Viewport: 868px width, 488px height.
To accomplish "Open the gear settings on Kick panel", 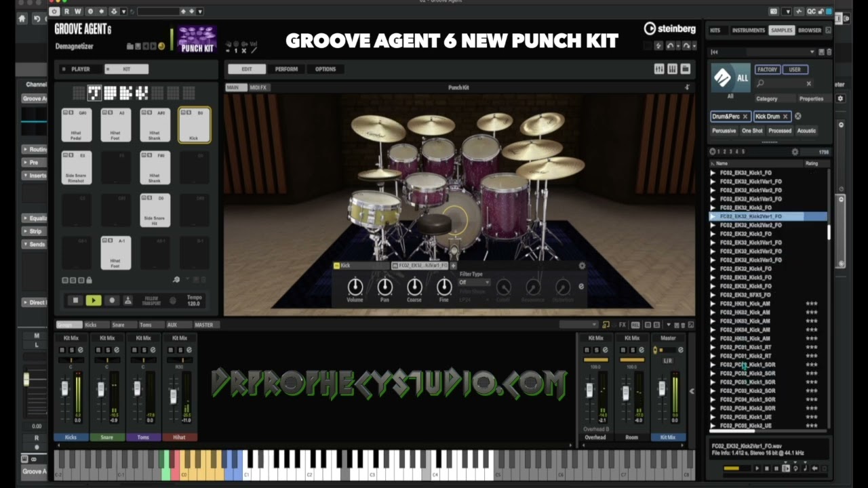I will 582,266.
